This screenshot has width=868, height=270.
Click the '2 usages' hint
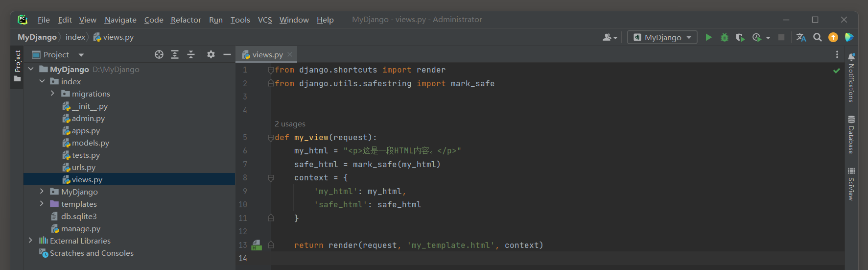pyautogui.click(x=290, y=124)
